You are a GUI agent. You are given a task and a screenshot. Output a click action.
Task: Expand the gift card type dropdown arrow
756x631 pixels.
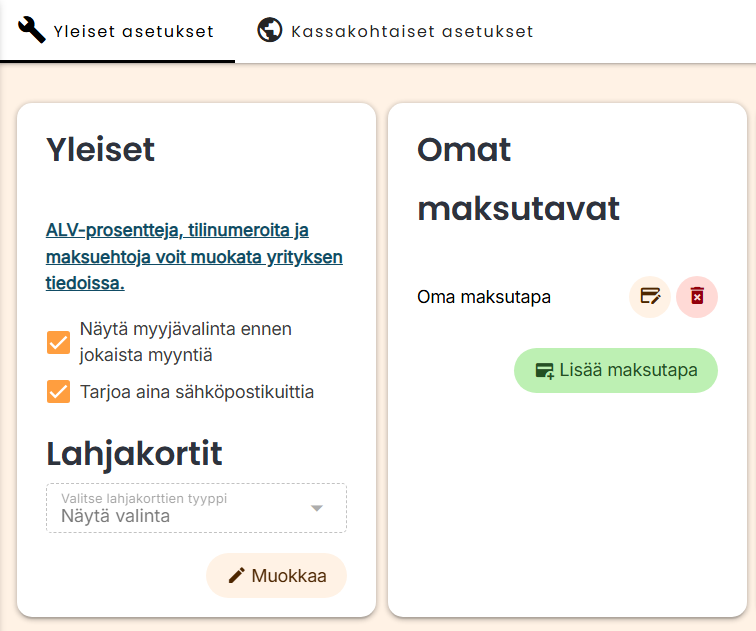point(317,508)
